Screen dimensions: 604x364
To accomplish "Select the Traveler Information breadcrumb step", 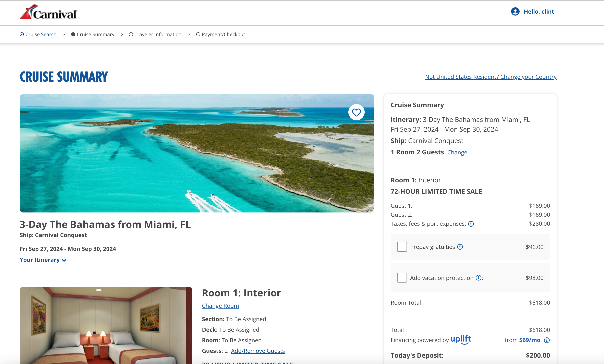I will [x=155, y=35].
